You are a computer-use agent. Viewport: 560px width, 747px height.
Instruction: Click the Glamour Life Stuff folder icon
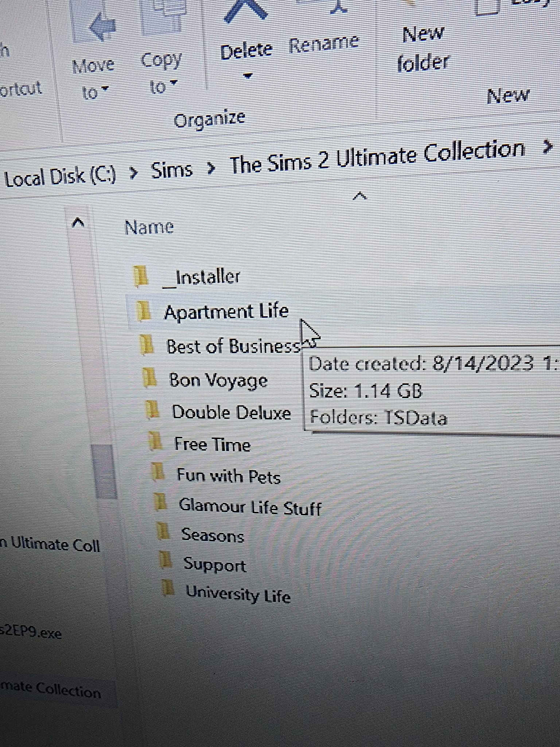point(160,502)
